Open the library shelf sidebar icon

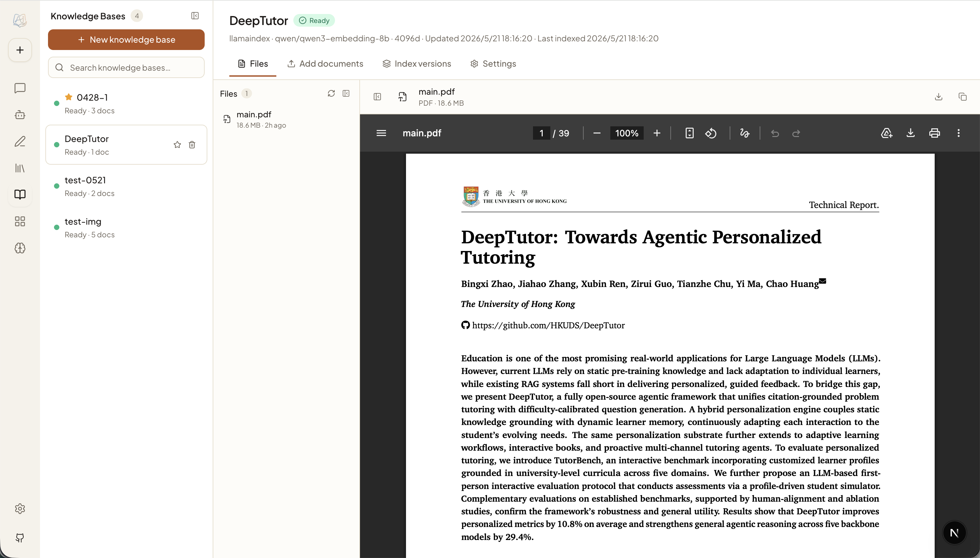coord(20,168)
